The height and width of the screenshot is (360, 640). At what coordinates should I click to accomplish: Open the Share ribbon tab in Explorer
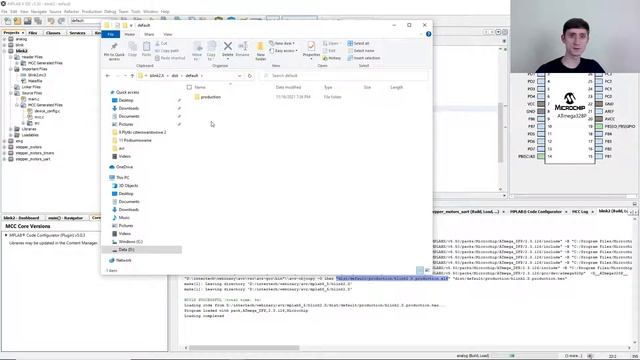point(149,34)
